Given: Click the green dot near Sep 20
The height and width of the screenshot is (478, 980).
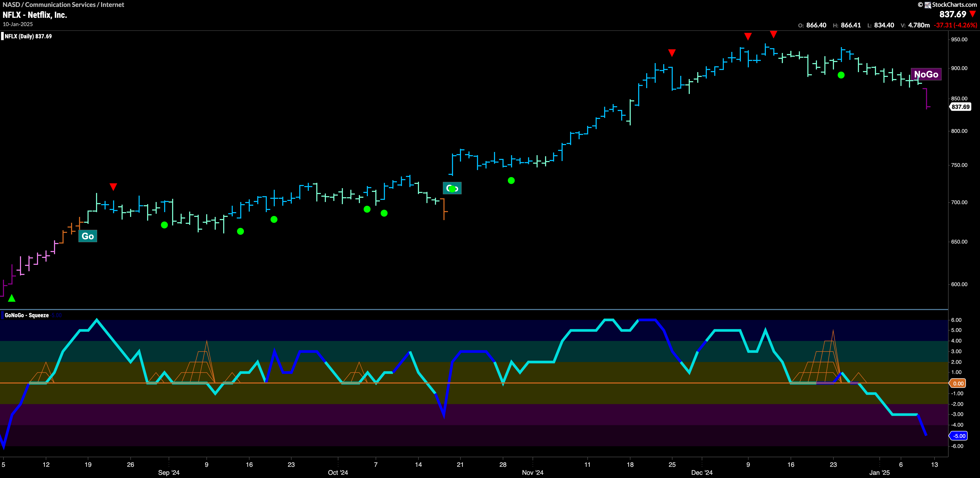Looking at the screenshot, I should pos(274,219).
